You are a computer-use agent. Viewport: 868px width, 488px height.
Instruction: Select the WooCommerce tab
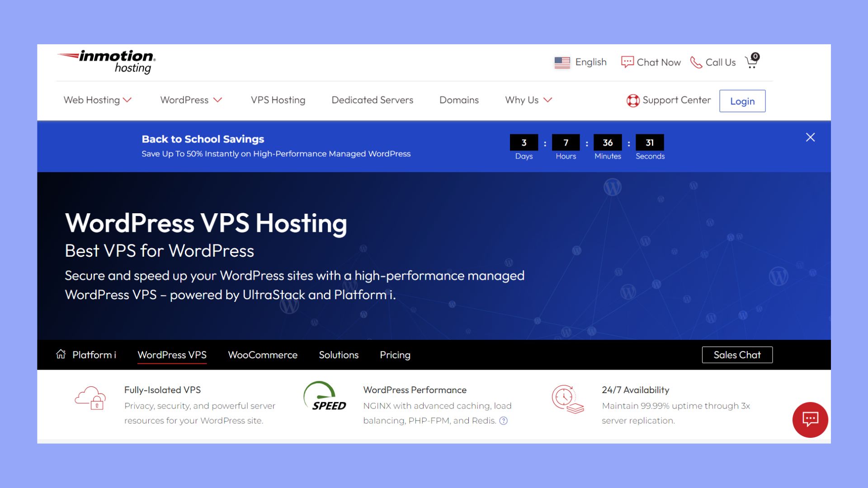coord(262,355)
